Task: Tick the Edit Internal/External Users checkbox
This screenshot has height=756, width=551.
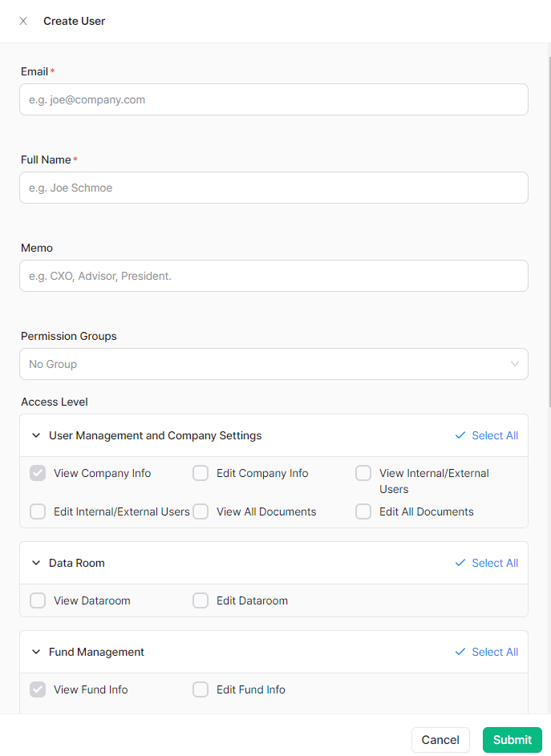Action: (38, 511)
